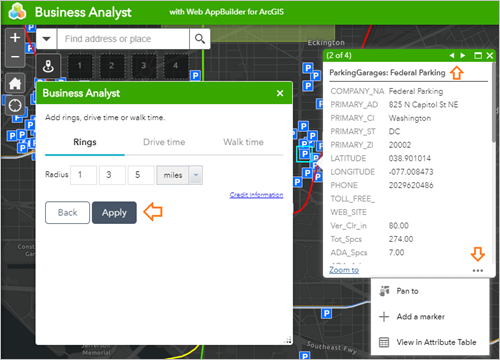Select the Rings tab
500x360 pixels.
click(85, 142)
